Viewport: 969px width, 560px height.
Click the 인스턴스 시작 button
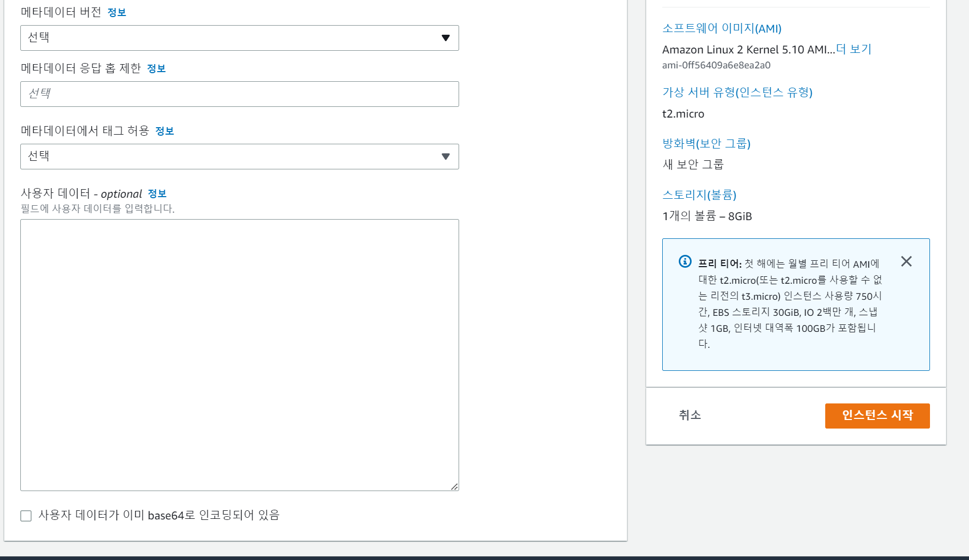(x=877, y=416)
